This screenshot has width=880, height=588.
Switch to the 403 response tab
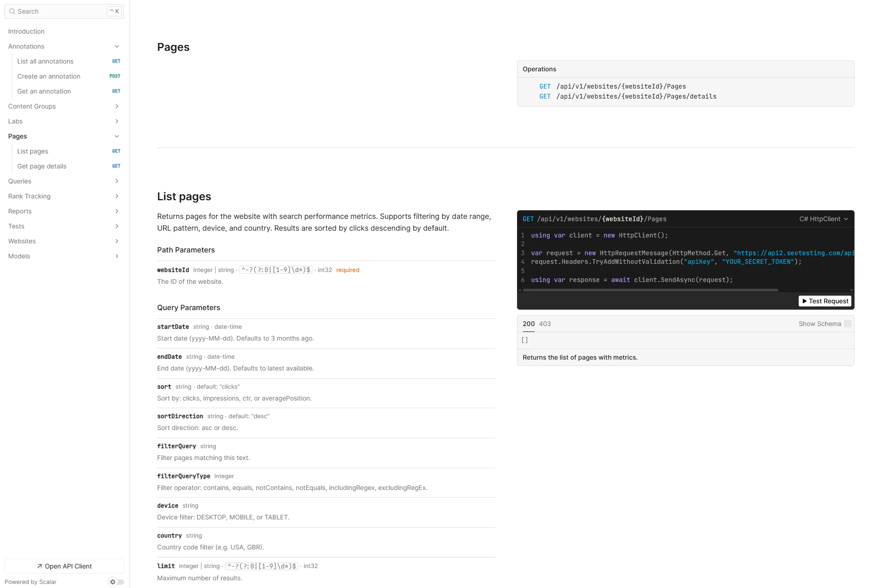pyautogui.click(x=544, y=324)
